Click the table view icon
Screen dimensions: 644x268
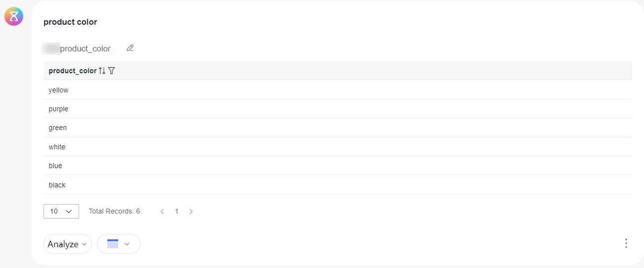[x=113, y=244]
